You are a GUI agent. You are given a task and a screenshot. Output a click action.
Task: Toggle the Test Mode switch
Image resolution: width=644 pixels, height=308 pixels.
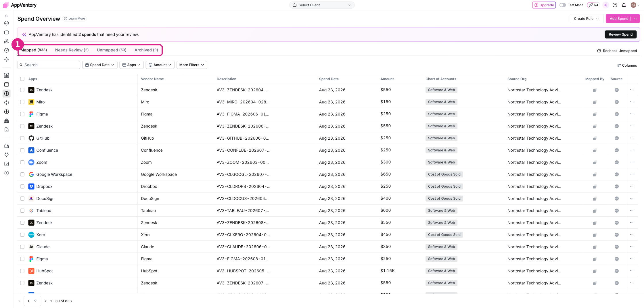[562, 5]
